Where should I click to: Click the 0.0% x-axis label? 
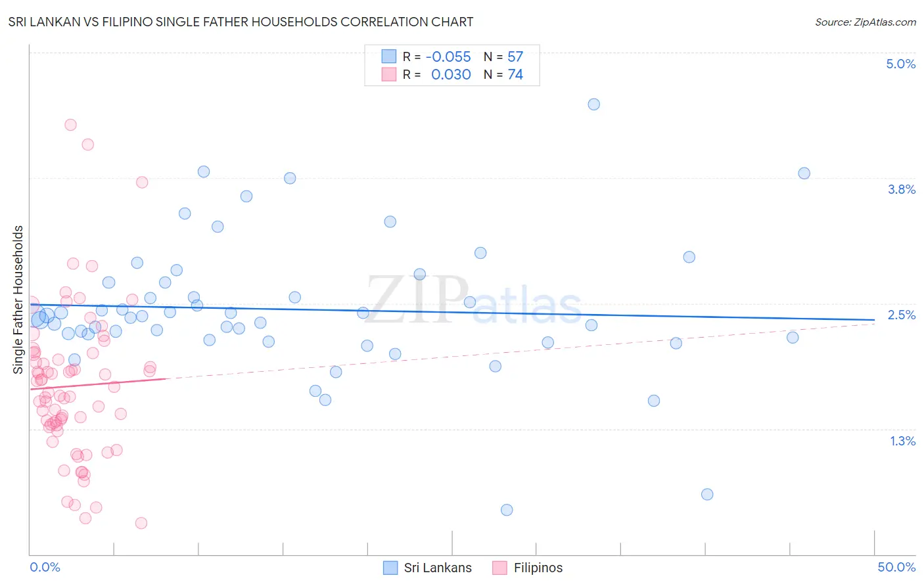[45, 567]
